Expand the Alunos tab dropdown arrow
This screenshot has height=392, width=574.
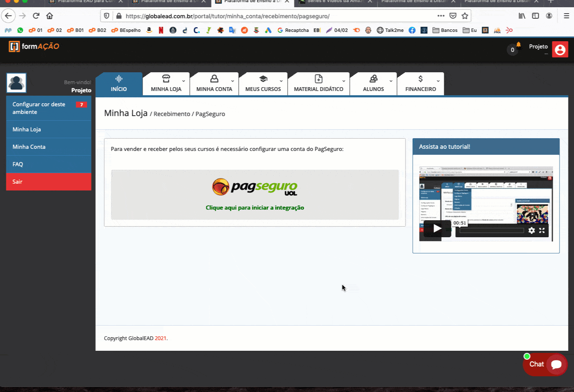[391, 81]
